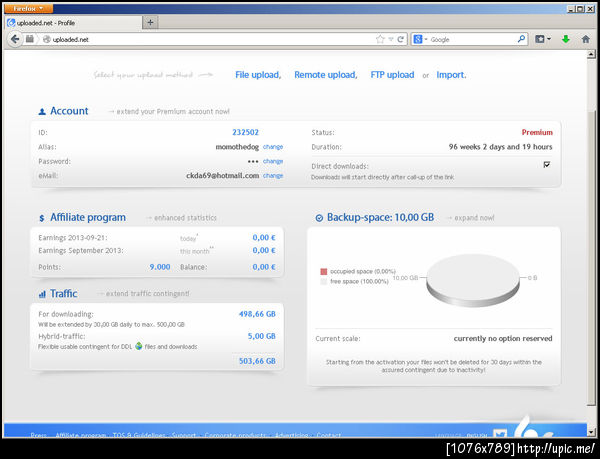600x459 pixels.
Task: Click the Premium status text
Action: click(x=537, y=132)
